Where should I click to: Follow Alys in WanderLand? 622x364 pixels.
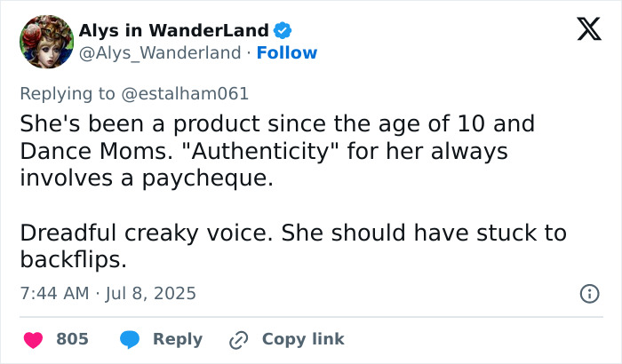pyautogui.click(x=286, y=53)
